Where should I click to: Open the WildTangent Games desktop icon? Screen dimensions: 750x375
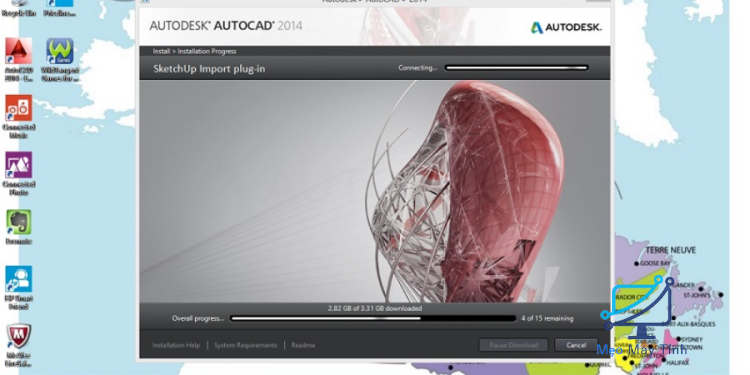[60, 59]
